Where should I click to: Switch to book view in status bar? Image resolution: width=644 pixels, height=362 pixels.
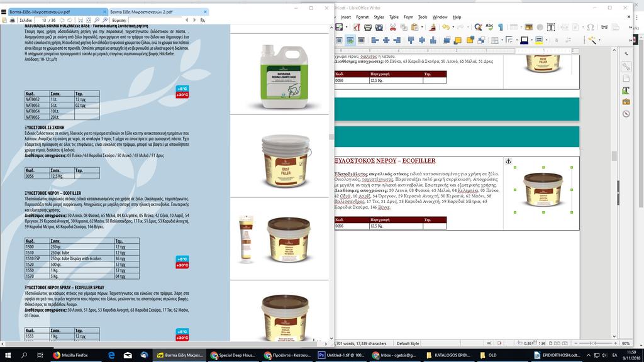point(565,343)
